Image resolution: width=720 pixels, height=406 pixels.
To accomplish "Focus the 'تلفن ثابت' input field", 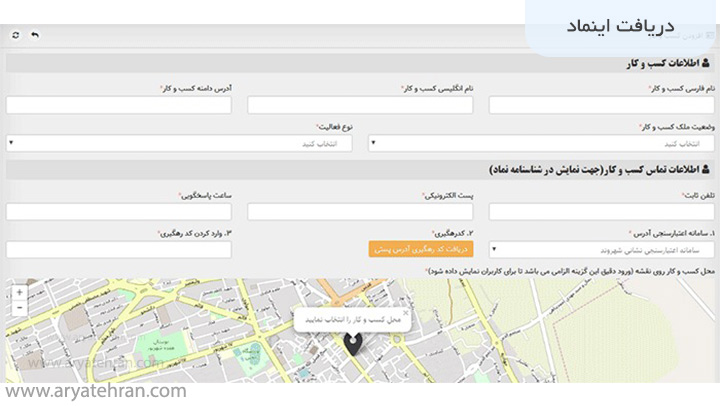I will tap(602, 212).
